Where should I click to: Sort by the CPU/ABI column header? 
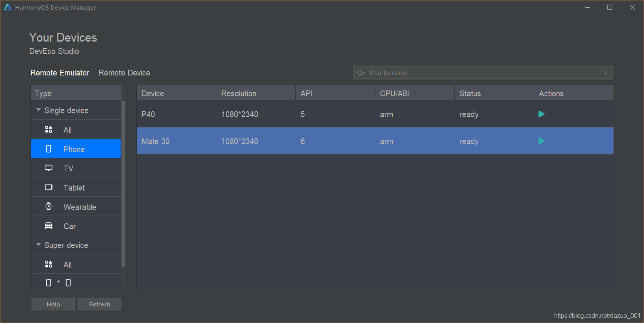[x=415, y=93]
